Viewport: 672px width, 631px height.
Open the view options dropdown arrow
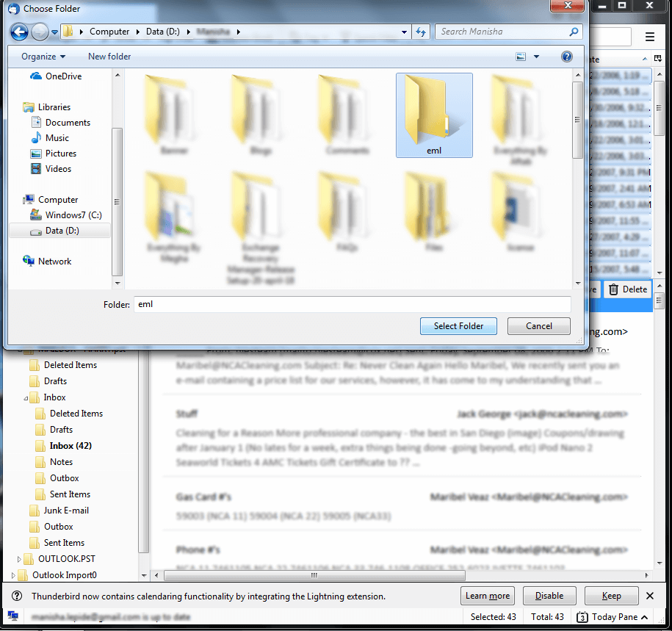(536, 57)
